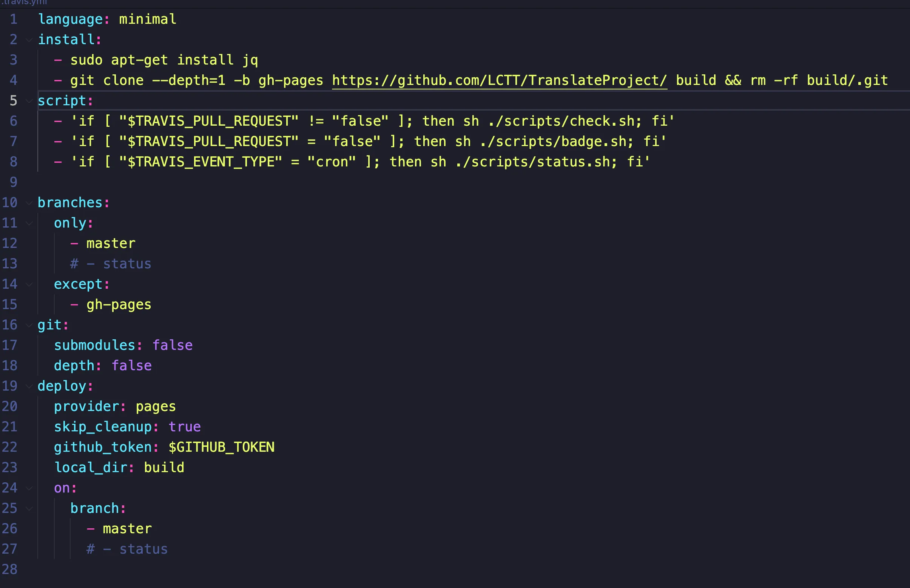Collapse the git section fold arrow

coord(29,325)
